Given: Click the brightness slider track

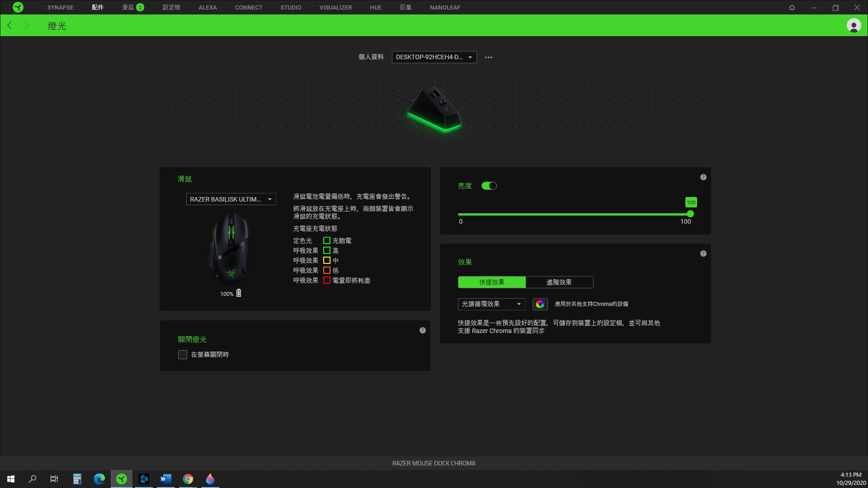Looking at the screenshot, I should [574, 214].
